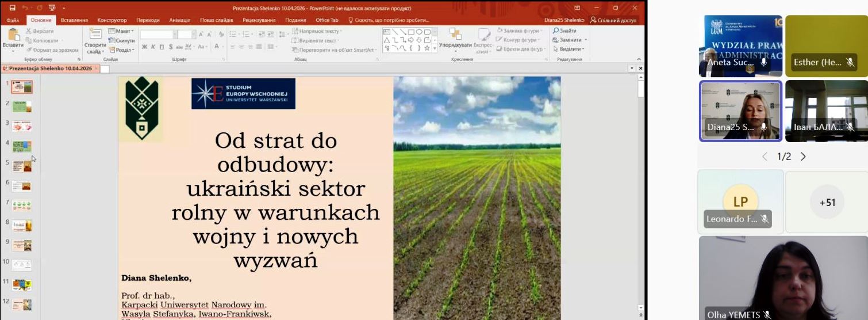
Task: Click the Знайти search icon
Action: tap(556, 31)
